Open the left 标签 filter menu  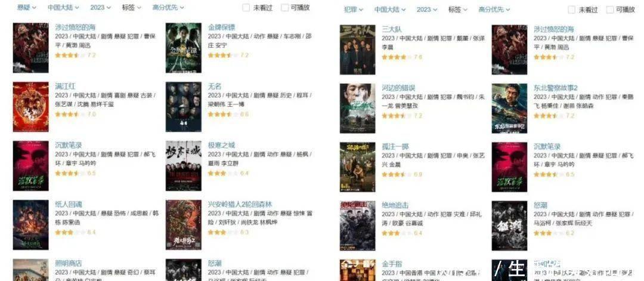(131, 7)
